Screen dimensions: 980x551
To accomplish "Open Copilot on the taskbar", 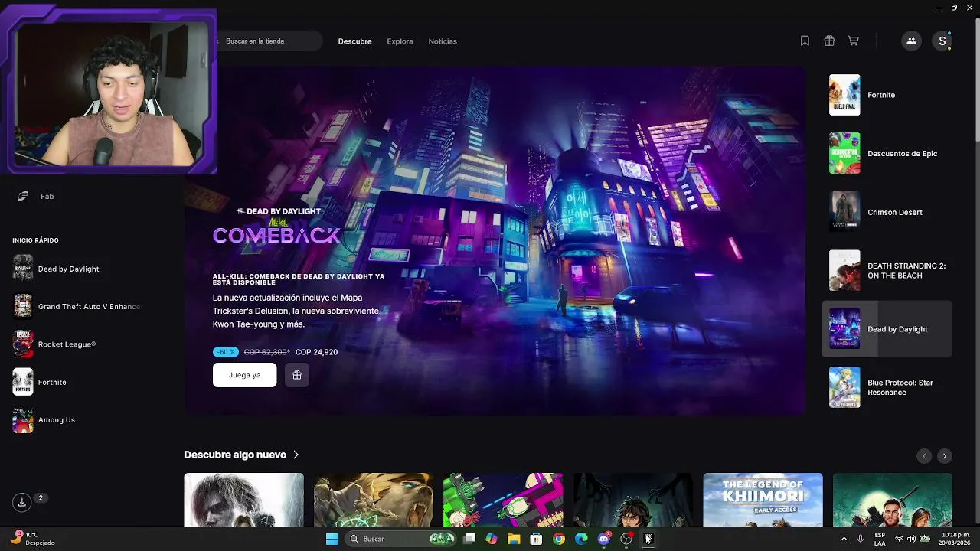I will (x=492, y=539).
